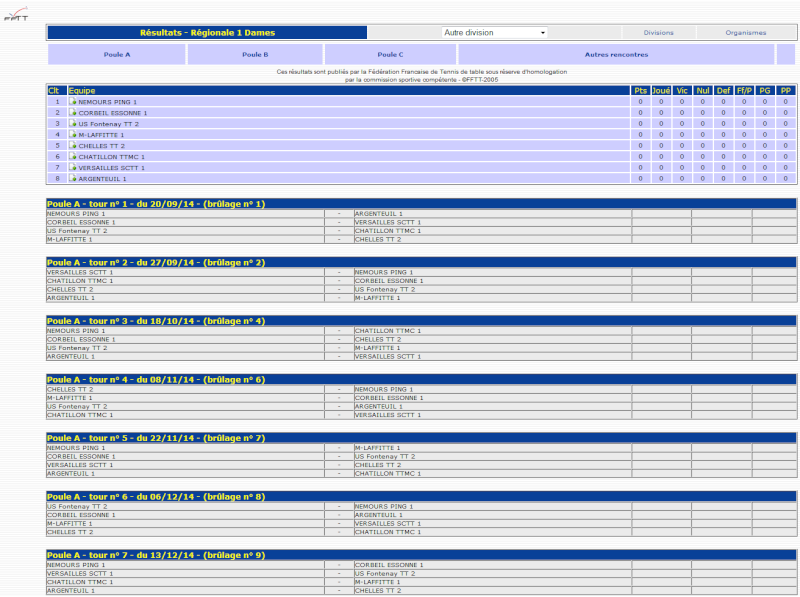Click the FFTT logo
800x597 pixels.
tap(16, 14)
